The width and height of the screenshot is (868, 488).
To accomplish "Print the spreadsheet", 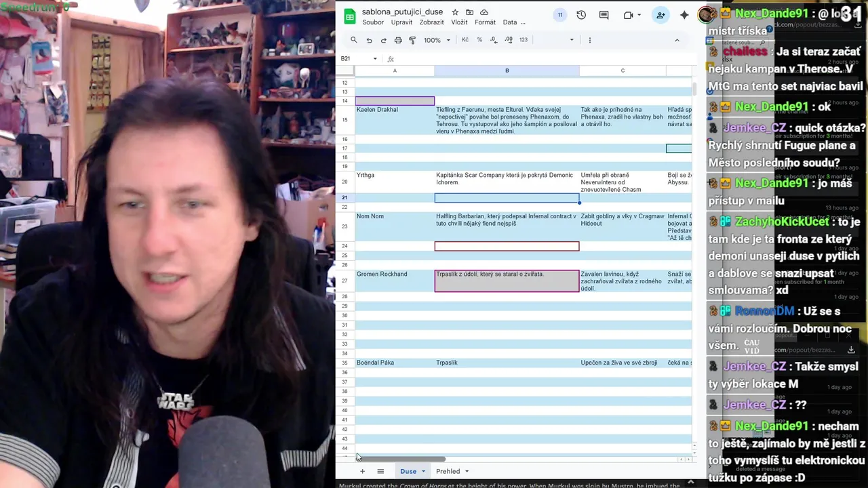I will [398, 40].
